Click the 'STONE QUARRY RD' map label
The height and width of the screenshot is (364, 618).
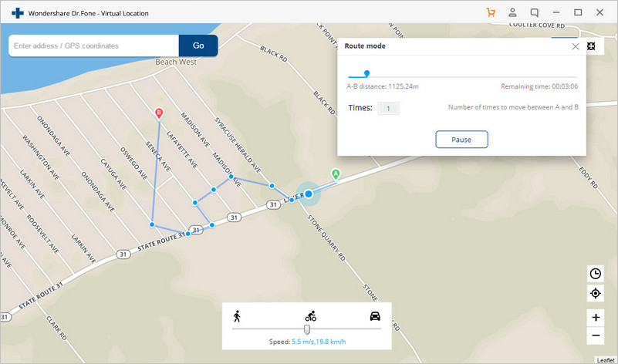[326, 238]
